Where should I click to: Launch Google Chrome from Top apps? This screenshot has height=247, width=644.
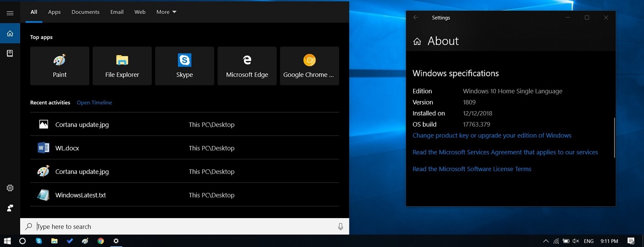(x=310, y=66)
